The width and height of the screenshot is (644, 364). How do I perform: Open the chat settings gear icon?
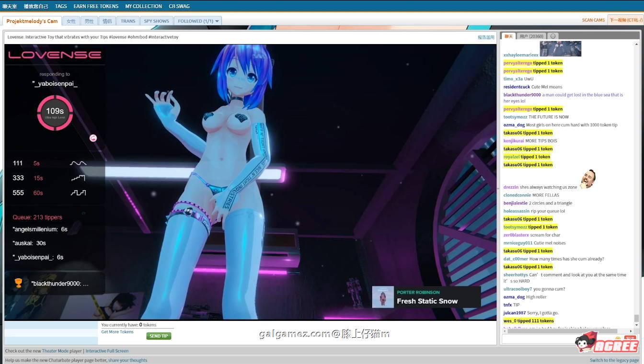click(552, 36)
